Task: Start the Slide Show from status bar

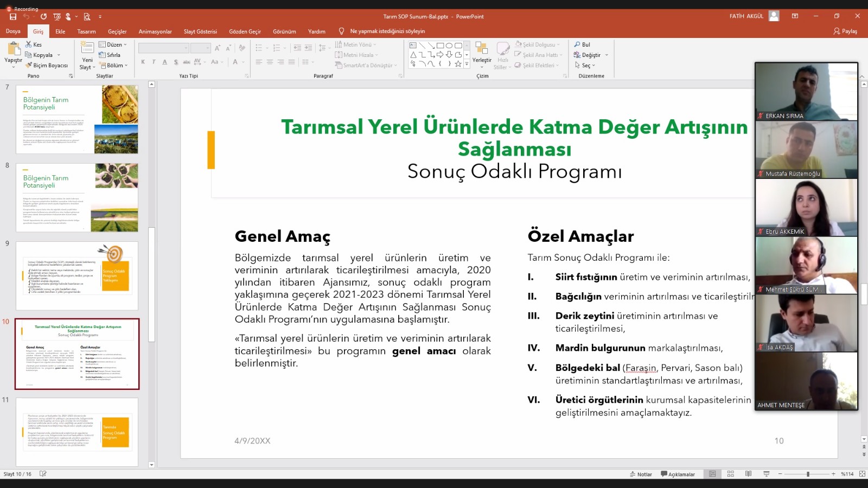Action: 766,474
